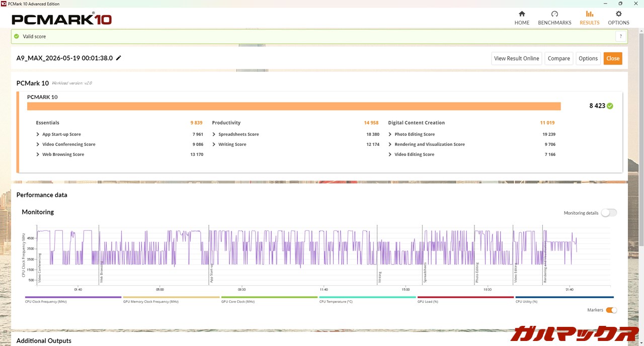Click the Productivity score 14 958
644x346 pixels.
coord(371,123)
